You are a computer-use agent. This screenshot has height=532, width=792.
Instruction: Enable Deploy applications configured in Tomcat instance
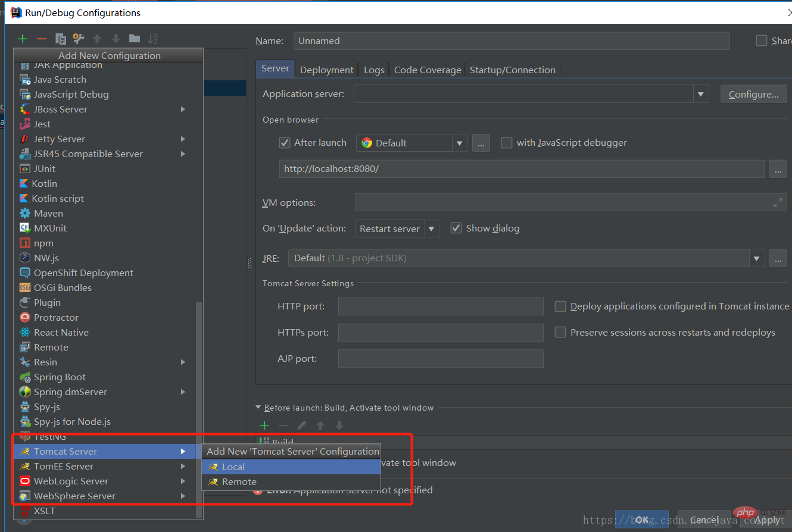[560, 306]
